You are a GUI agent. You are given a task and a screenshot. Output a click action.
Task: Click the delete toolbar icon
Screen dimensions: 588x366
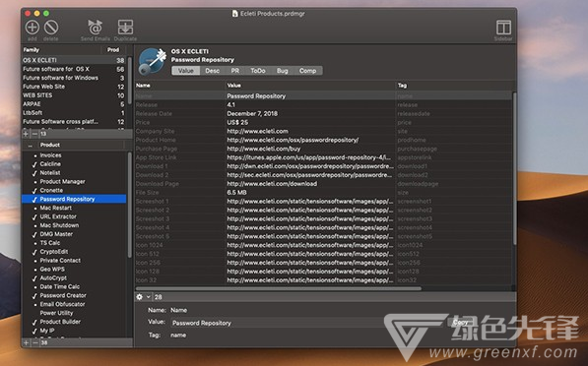click(51, 28)
